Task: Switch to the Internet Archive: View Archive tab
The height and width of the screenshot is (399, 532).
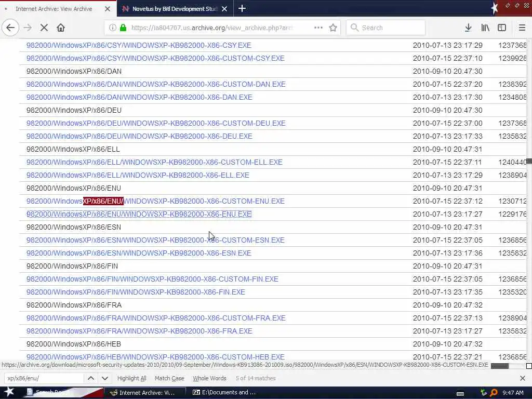Action: [x=58, y=9]
